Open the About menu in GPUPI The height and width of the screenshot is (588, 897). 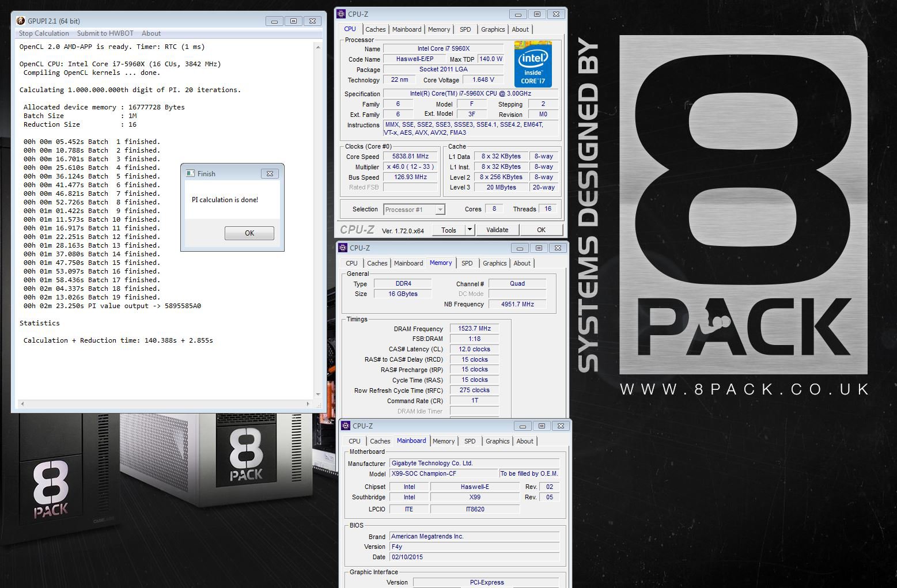coord(151,33)
